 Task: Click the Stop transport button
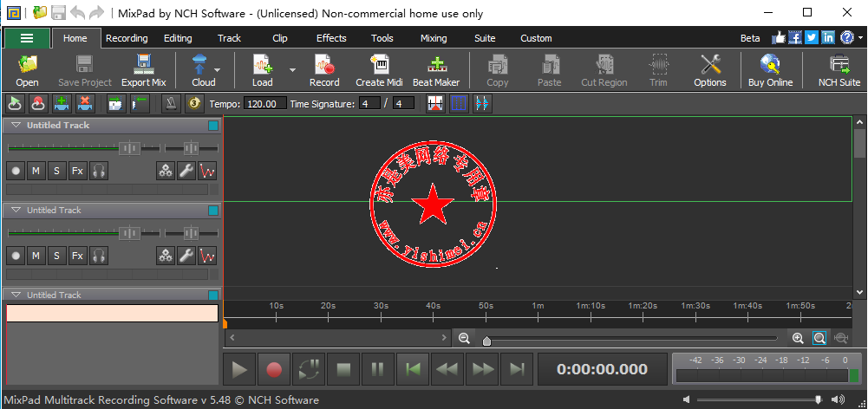click(343, 369)
